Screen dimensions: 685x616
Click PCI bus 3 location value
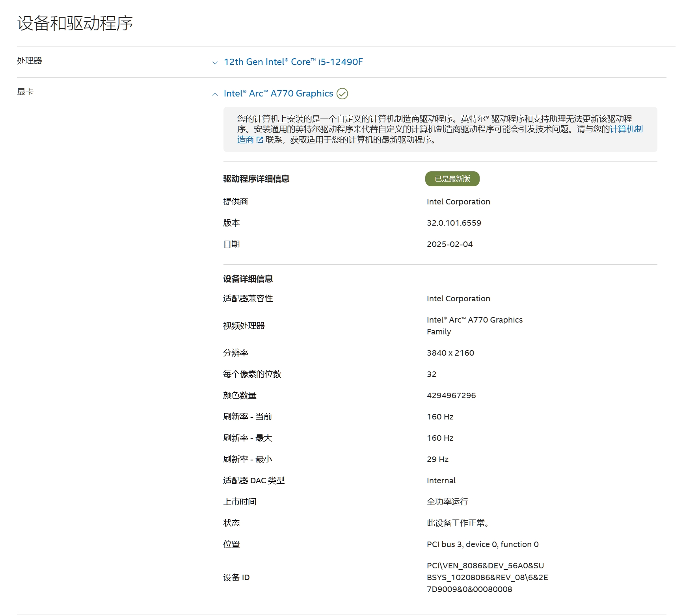tap(482, 544)
